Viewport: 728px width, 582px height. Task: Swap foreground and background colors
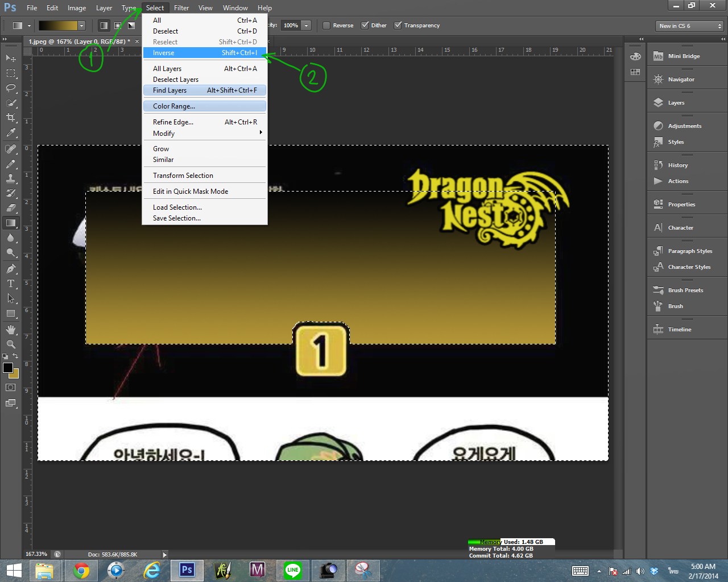15,356
